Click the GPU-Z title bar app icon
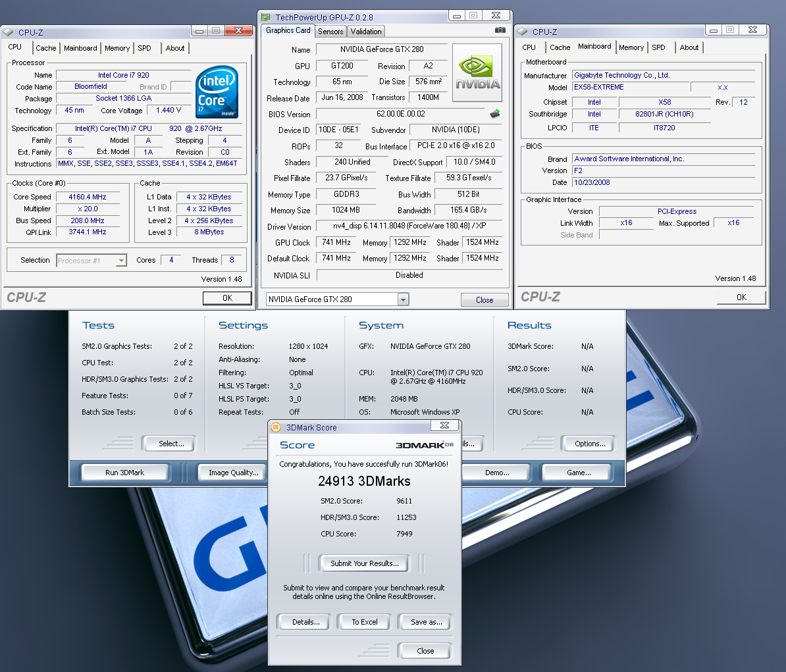The image size is (786, 672). [x=266, y=18]
